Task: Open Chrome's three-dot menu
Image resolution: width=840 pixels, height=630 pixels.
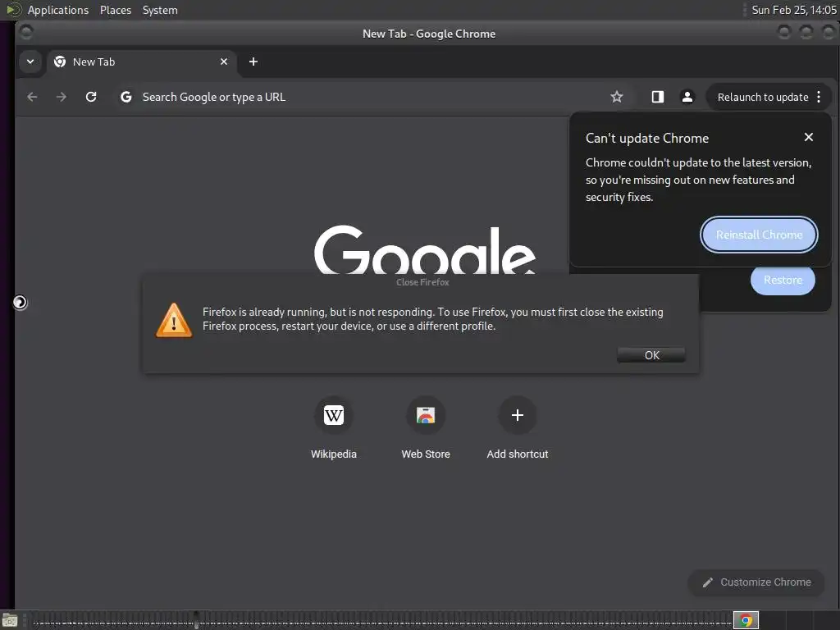Action: point(819,97)
